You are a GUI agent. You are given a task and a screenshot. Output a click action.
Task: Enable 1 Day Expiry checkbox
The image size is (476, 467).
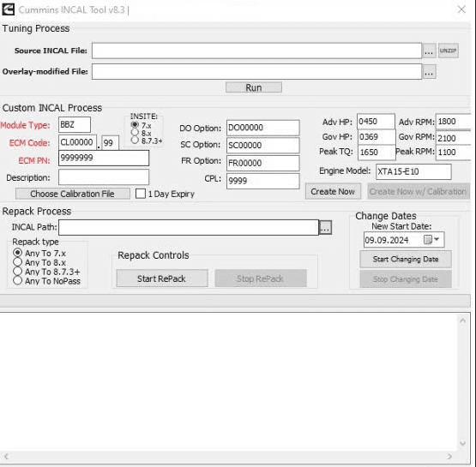141,194
